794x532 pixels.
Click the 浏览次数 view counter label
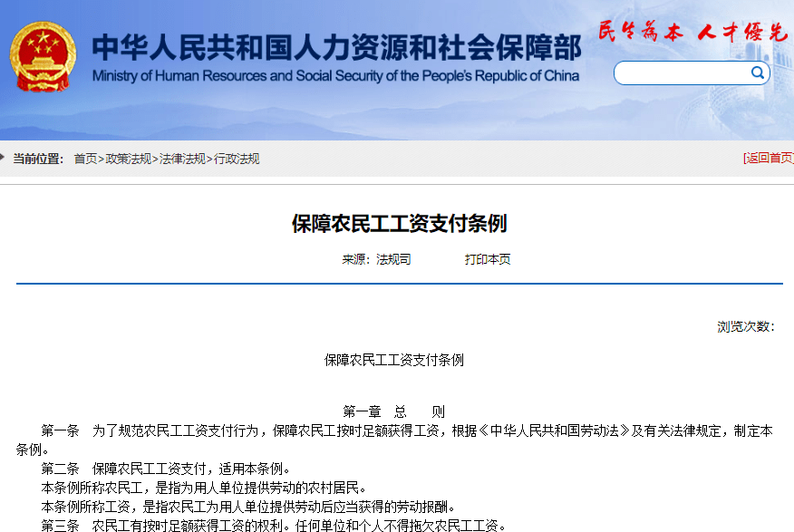click(x=745, y=326)
